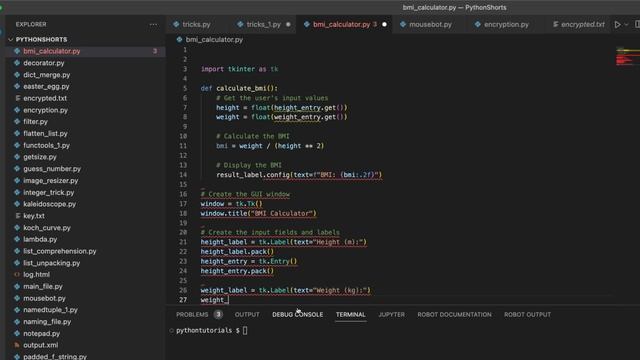Open getsize.py in the file list

coord(40,157)
